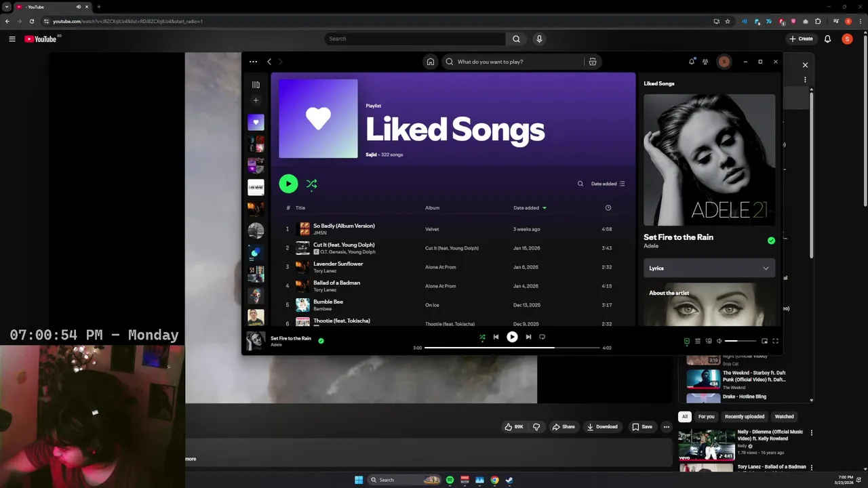
Task: Expand the Lyrics section in Now Playing panel
Action: click(x=709, y=268)
